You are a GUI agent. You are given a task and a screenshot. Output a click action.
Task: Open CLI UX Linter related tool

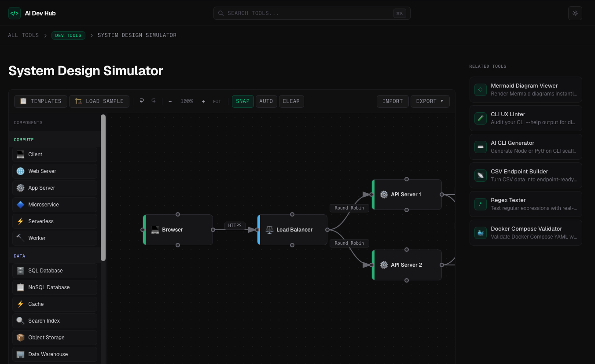click(526, 118)
